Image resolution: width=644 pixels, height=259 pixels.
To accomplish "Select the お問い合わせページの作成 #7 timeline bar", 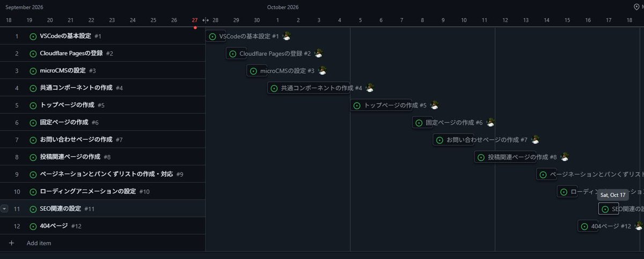I will point(453,140).
